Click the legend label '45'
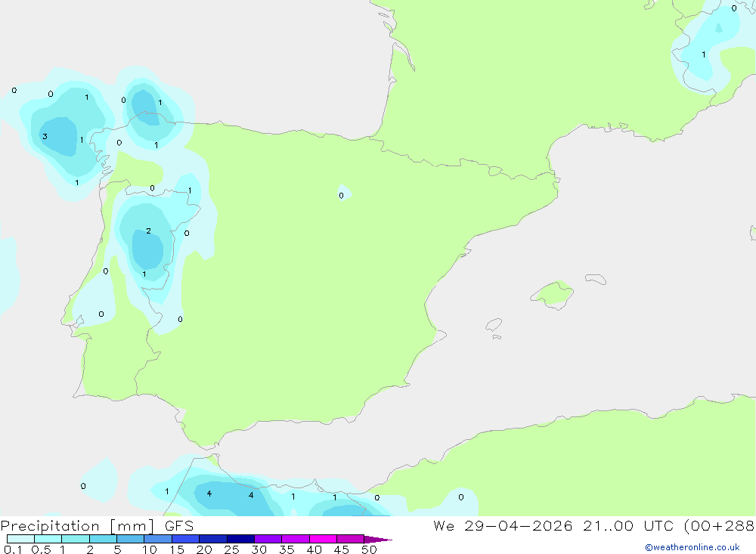Image resolution: width=756 pixels, height=554 pixels. (x=342, y=549)
